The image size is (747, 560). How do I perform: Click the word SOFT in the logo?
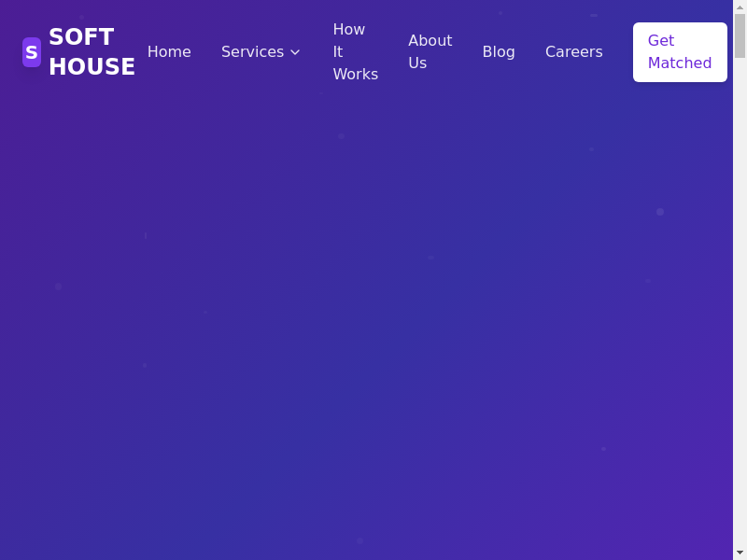click(x=81, y=37)
